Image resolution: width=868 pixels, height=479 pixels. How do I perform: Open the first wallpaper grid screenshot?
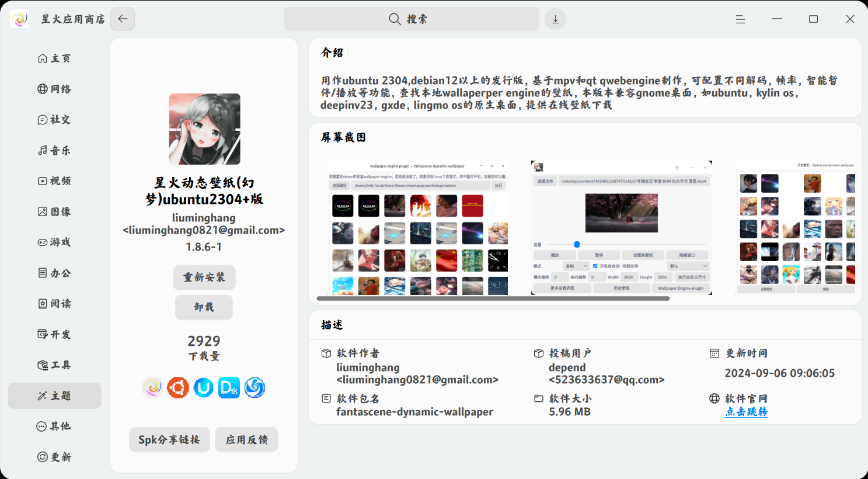(417, 228)
